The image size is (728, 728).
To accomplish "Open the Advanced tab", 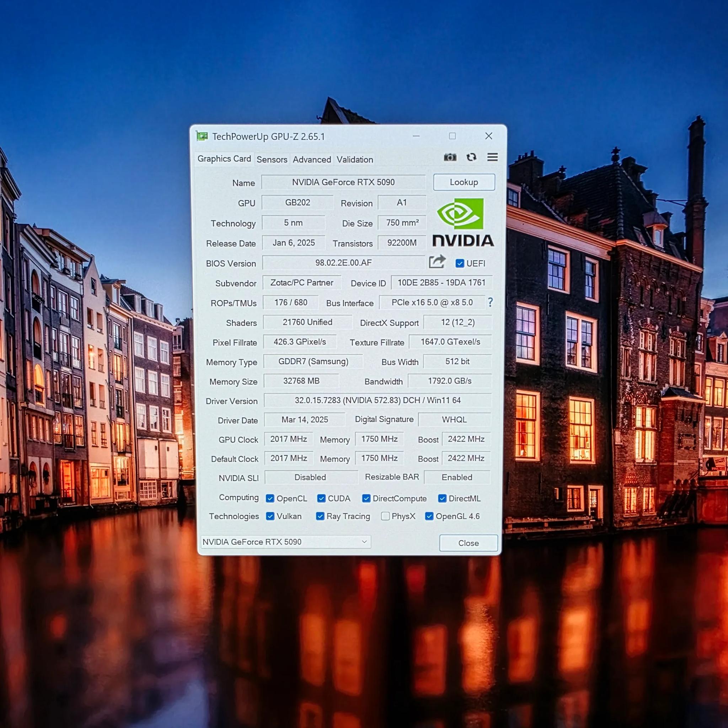I will [312, 159].
